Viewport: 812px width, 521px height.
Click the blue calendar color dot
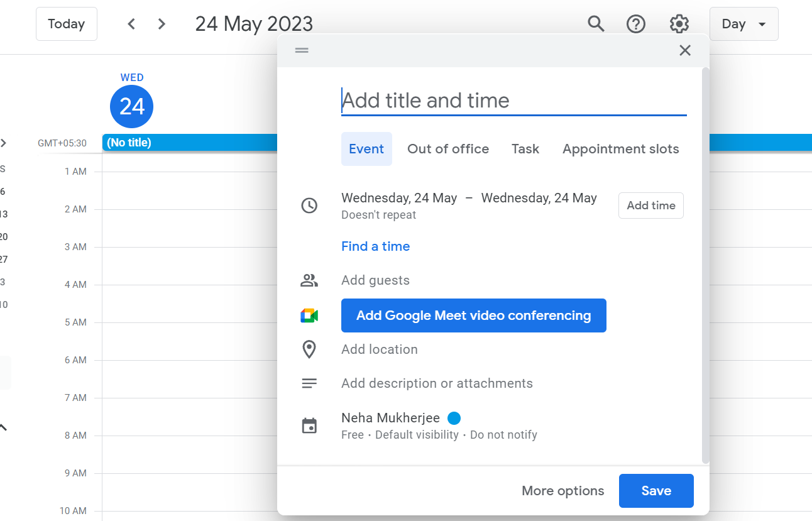click(454, 418)
